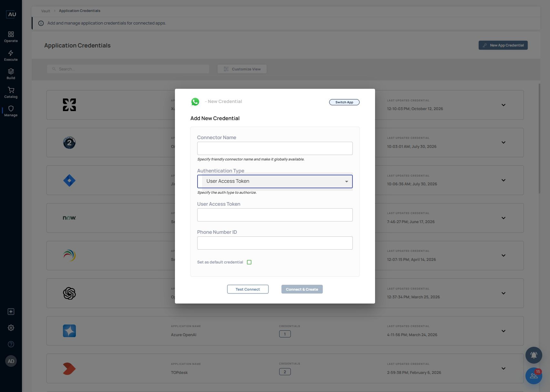Screen dimensions: 550x392
Task: Click the TOPdesk app logo
Action: click(x=69, y=369)
